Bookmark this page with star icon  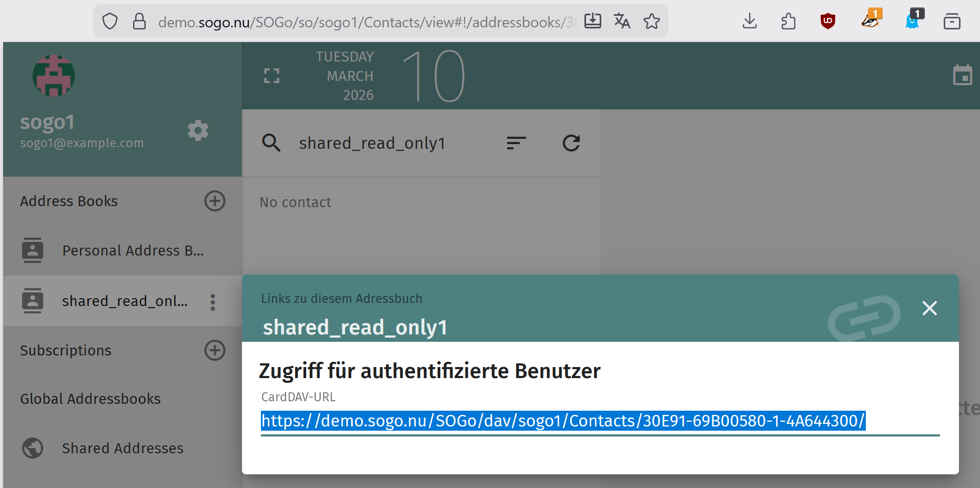tap(651, 22)
